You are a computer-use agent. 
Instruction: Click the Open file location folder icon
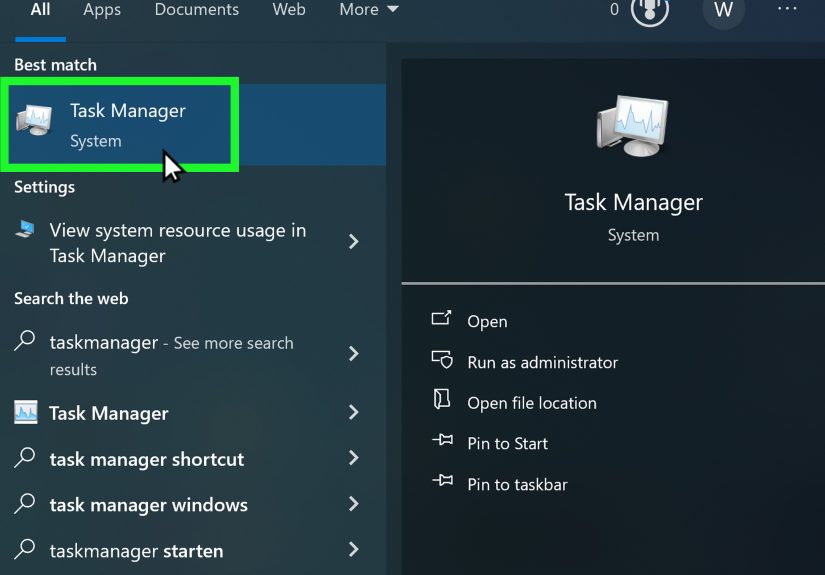(x=441, y=399)
